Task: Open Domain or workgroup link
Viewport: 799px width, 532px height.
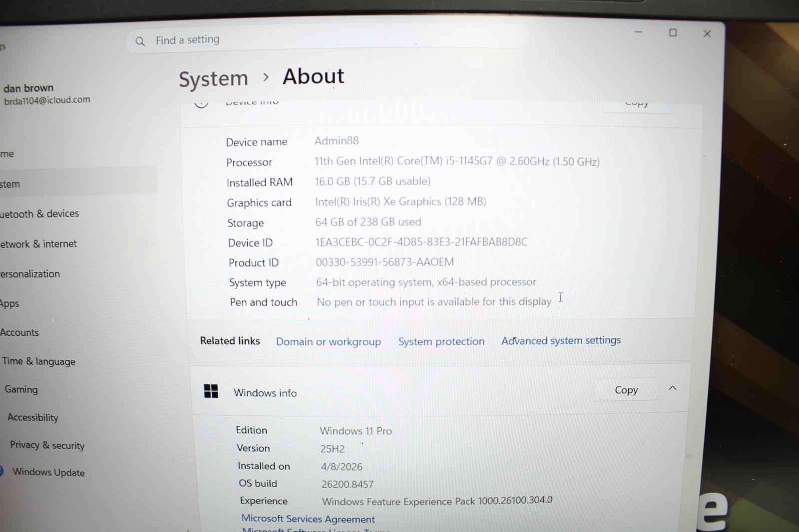Action: click(329, 342)
